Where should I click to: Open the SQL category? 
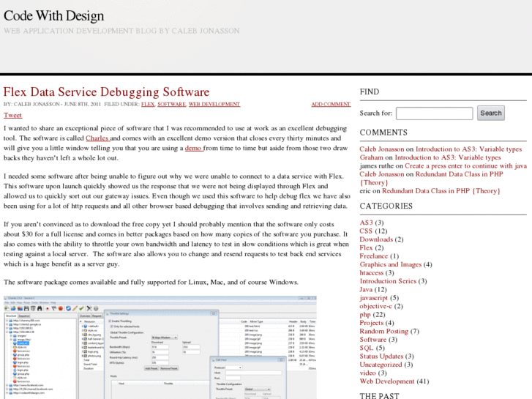(367, 348)
